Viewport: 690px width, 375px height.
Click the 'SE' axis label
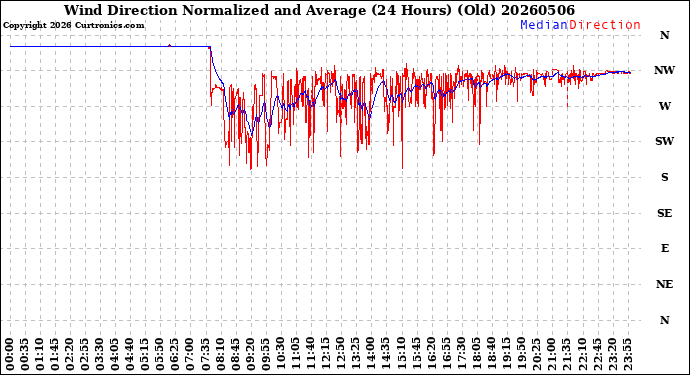[664, 213]
